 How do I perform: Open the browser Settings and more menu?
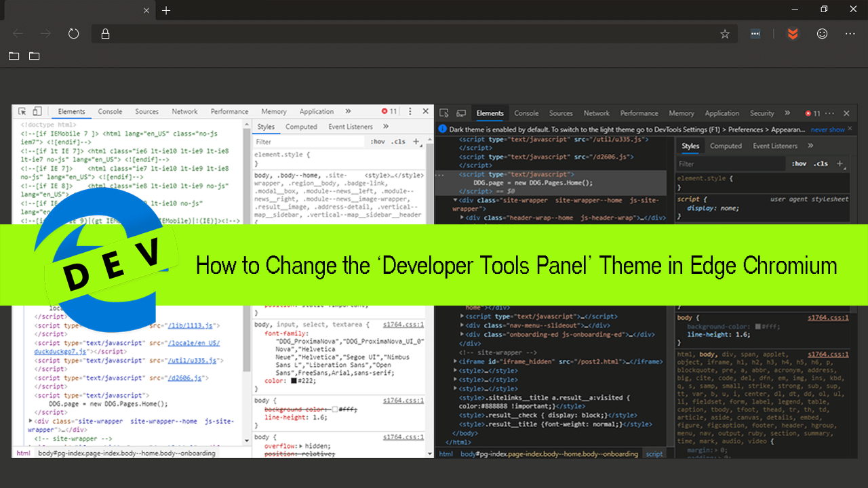coord(850,34)
